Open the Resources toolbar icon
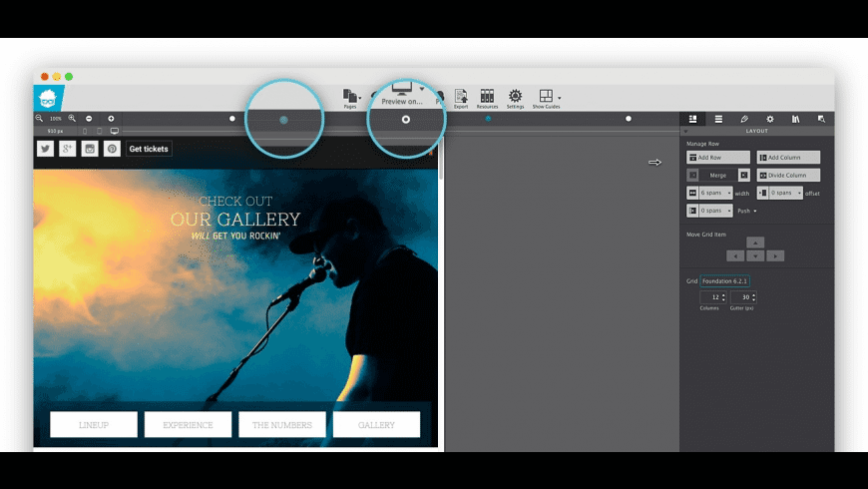This screenshot has height=489, width=868. (x=487, y=97)
